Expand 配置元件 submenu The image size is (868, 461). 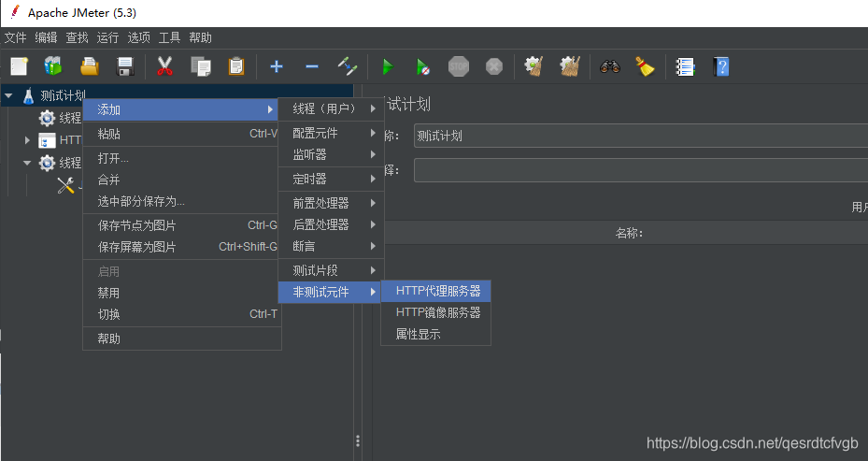[x=331, y=133]
